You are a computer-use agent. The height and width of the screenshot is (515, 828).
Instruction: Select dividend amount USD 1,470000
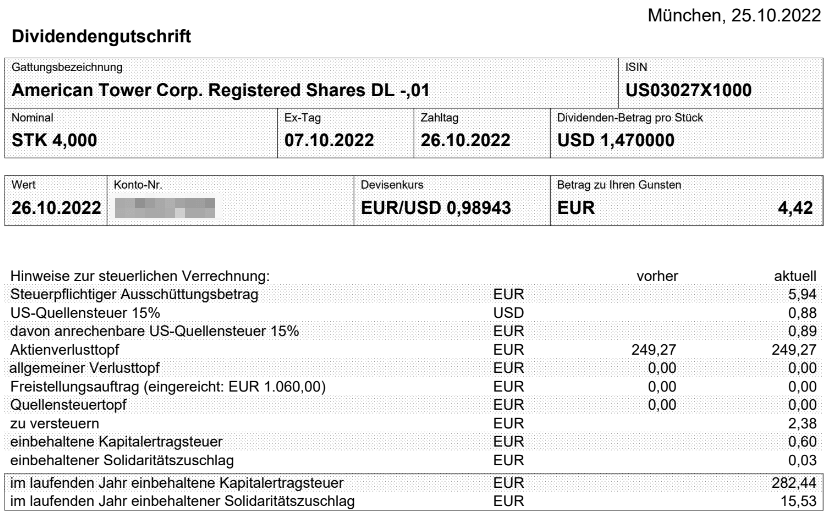point(616,141)
